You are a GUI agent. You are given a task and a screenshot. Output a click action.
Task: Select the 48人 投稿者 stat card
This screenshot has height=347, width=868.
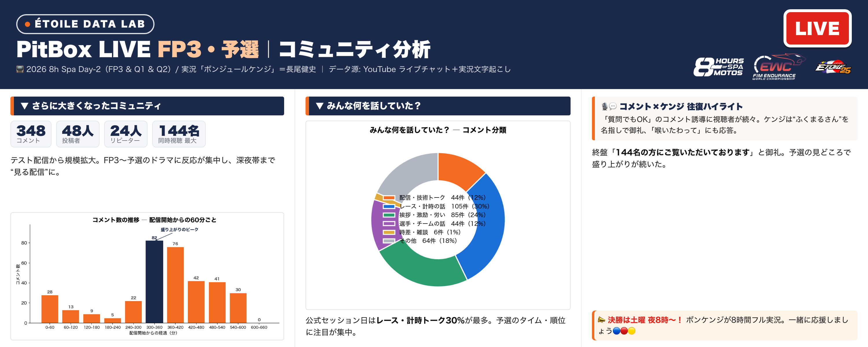click(78, 134)
